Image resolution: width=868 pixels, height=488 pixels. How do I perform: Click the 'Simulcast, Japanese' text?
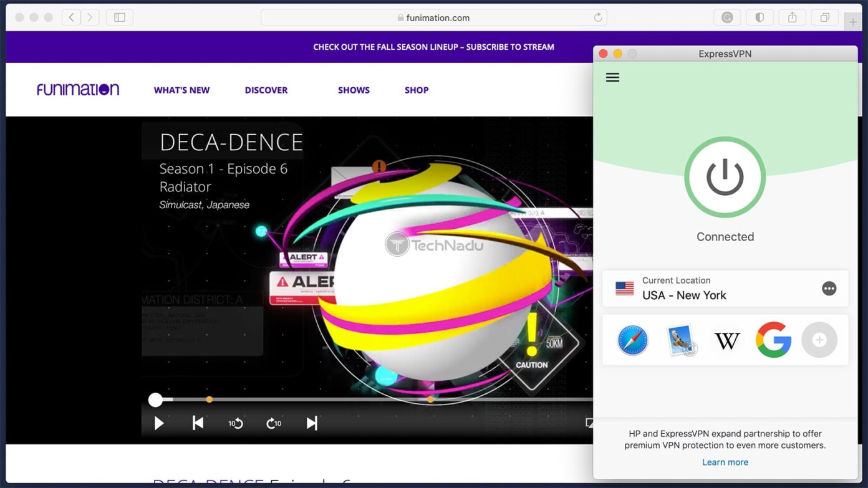point(204,205)
